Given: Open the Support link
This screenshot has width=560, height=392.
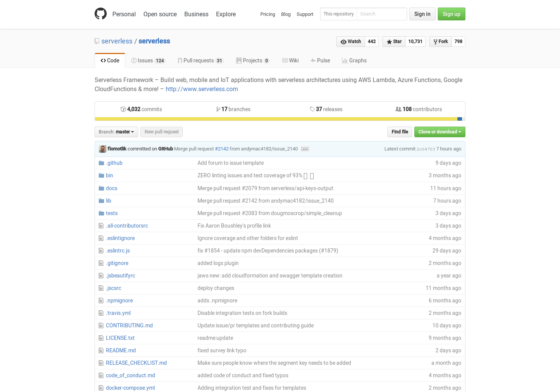Looking at the screenshot, I should pos(305,14).
